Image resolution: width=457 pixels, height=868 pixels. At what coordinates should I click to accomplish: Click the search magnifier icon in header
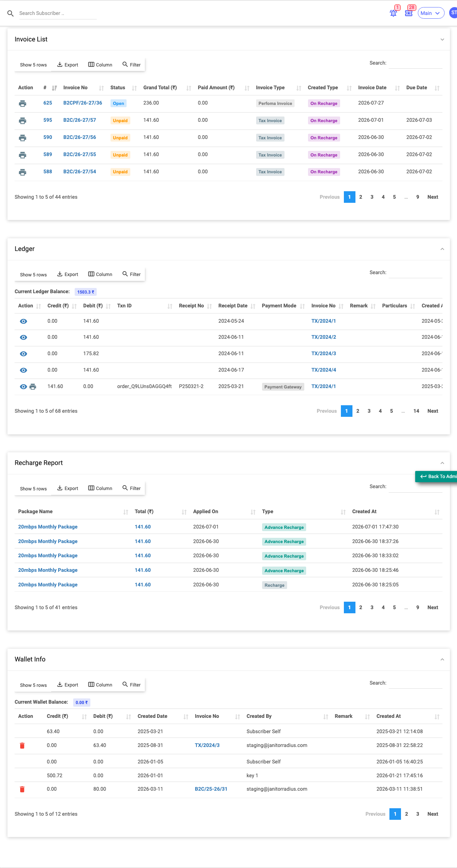click(x=11, y=13)
